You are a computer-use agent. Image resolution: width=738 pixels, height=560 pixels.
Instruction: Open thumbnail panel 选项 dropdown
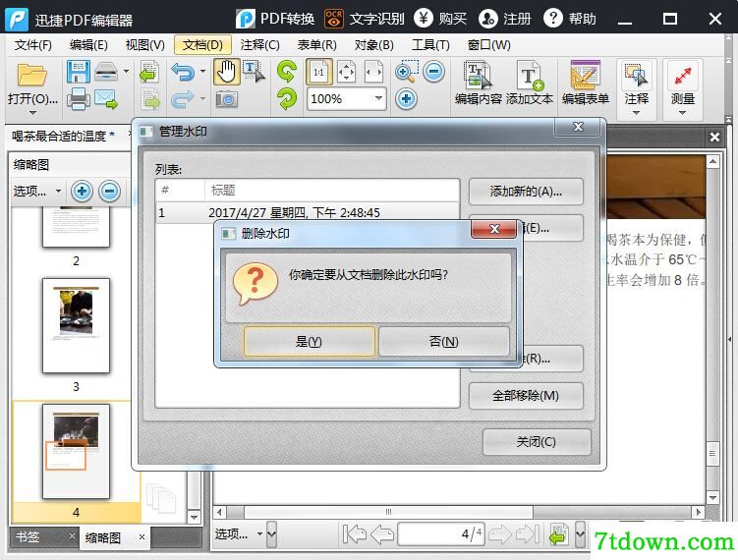[37, 191]
